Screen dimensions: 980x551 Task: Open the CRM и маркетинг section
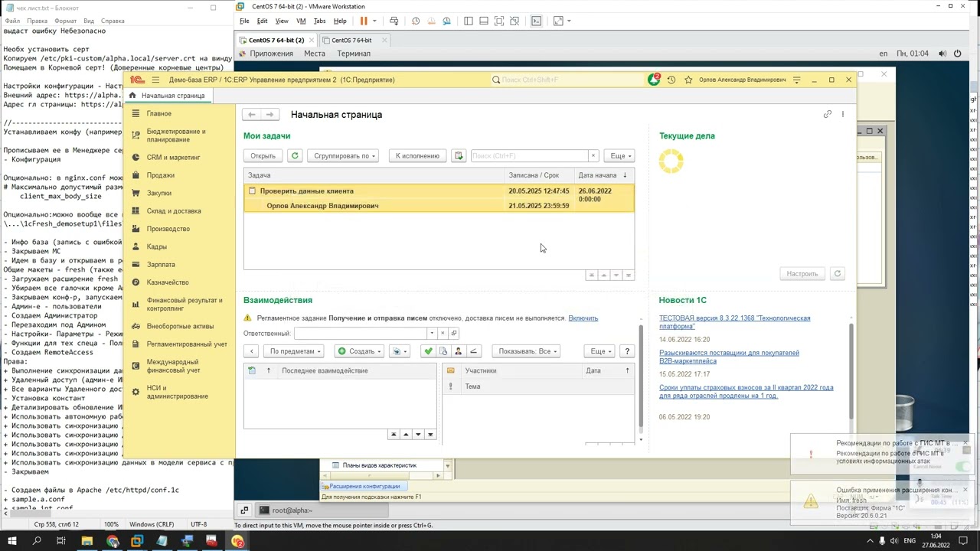173,157
